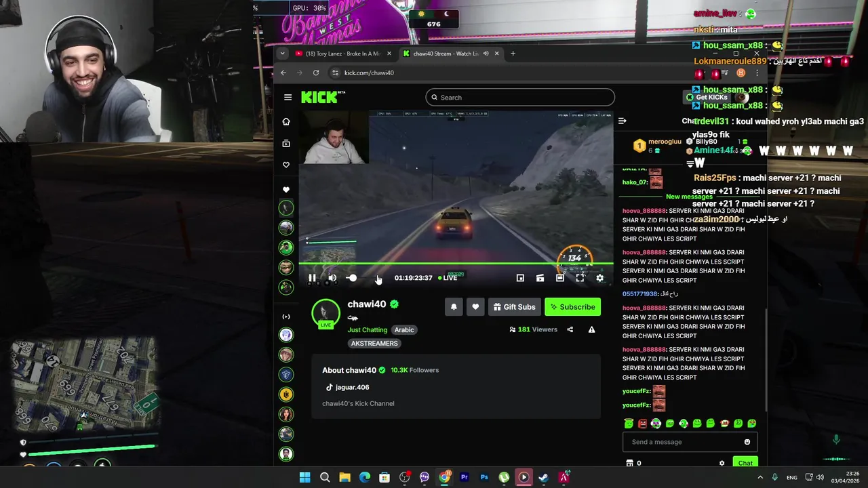Click the Kick Search field
Screen dimensions: 868x488
click(520, 98)
